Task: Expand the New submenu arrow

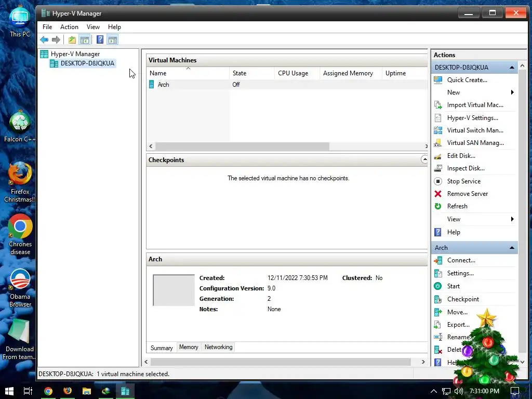Action: 512,92
